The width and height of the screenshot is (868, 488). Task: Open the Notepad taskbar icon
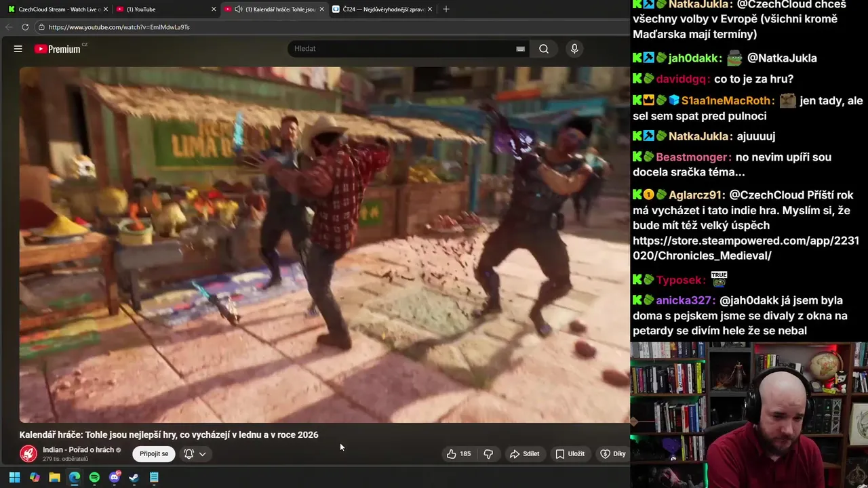(x=154, y=477)
